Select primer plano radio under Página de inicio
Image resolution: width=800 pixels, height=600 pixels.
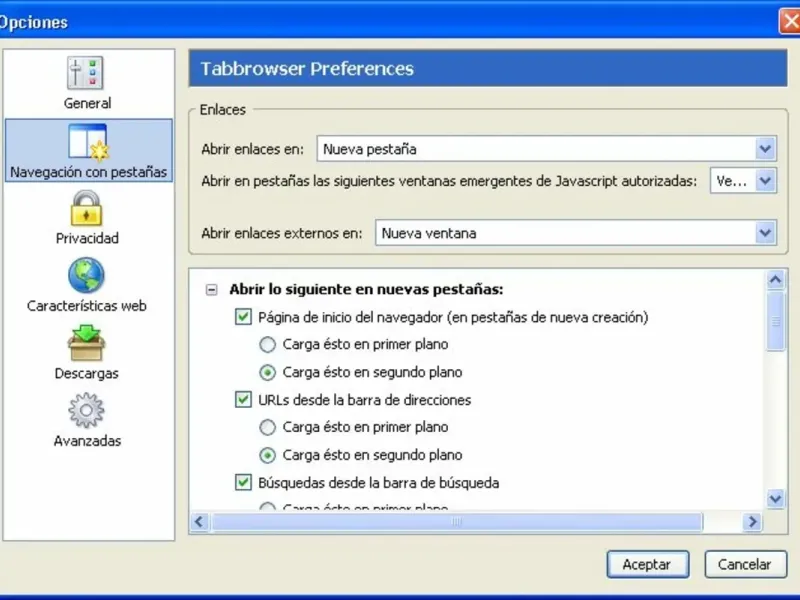(x=267, y=344)
